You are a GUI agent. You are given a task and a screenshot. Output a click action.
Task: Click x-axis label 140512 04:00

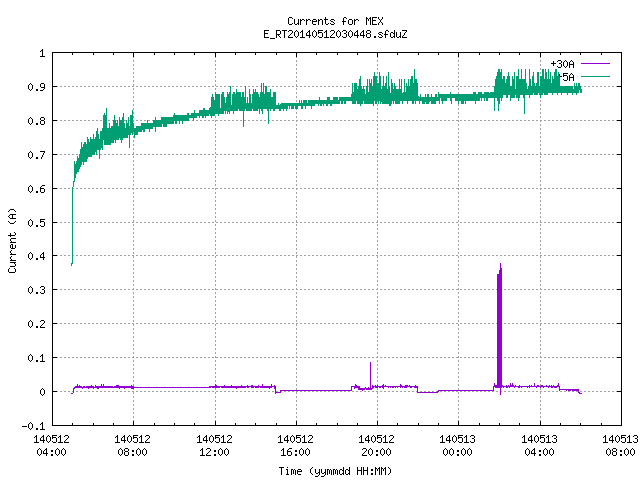tap(51, 445)
